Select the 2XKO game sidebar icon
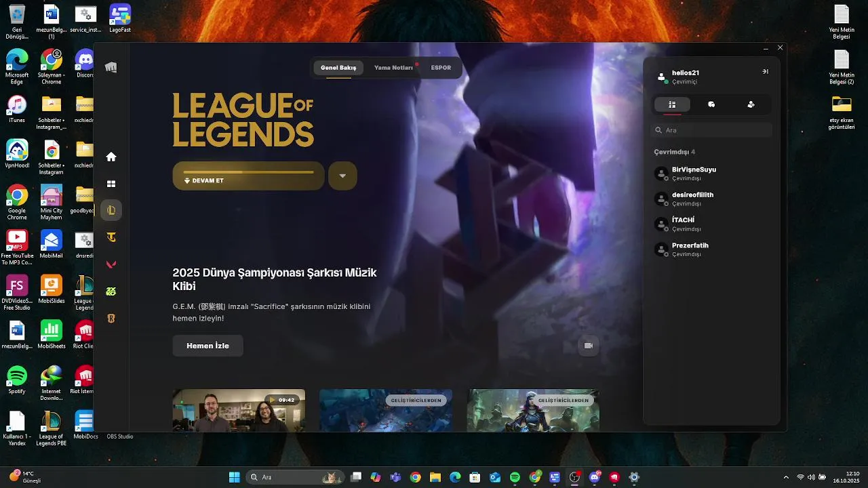 111,291
